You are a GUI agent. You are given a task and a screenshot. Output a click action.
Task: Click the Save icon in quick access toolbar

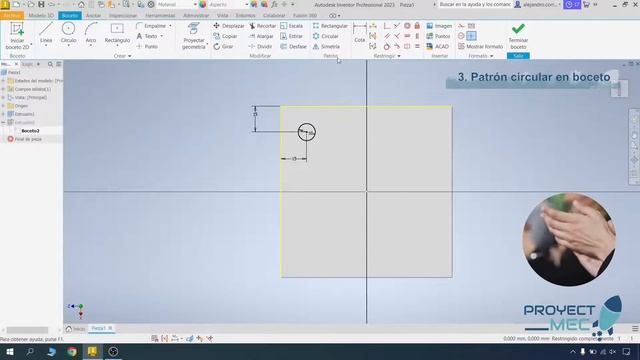pos(41,4)
